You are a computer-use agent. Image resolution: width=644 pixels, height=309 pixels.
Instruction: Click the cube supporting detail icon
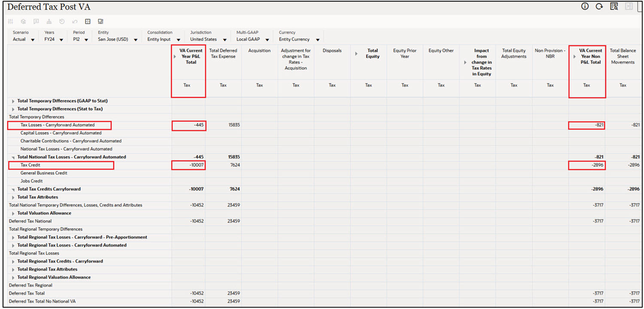click(x=24, y=21)
